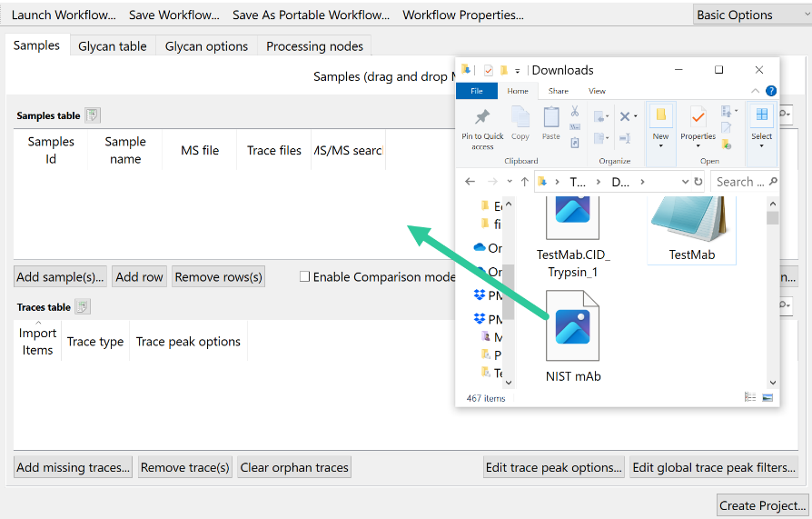Click Pin to Quick access in Explorer
This screenshot has height=519, width=812.
[x=482, y=130]
